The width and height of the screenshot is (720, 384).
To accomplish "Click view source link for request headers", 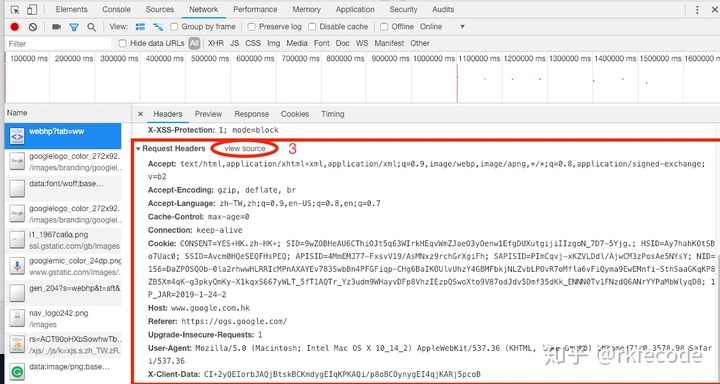I will pos(245,148).
